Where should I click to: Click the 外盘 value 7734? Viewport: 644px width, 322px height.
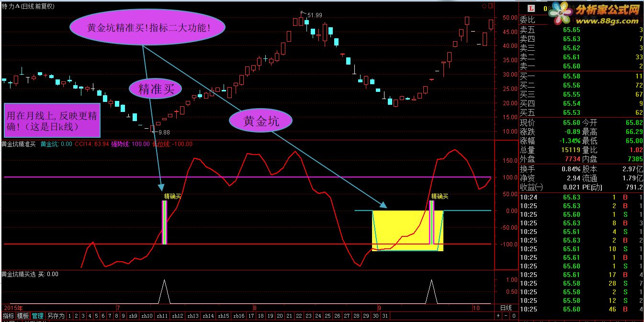pos(573,159)
